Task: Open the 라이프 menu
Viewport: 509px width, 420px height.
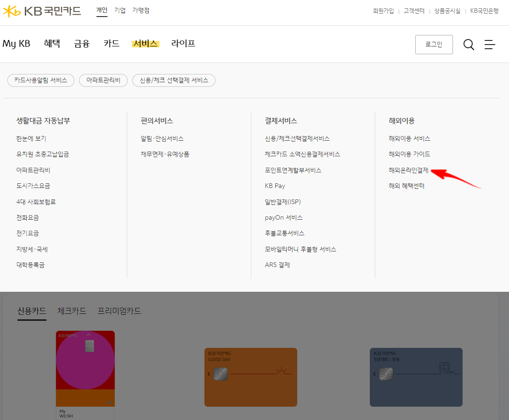Action: 183,44
